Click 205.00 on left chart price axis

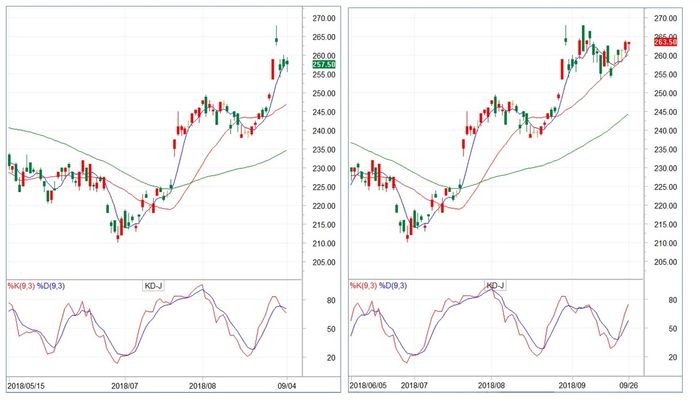click(324, 262)
